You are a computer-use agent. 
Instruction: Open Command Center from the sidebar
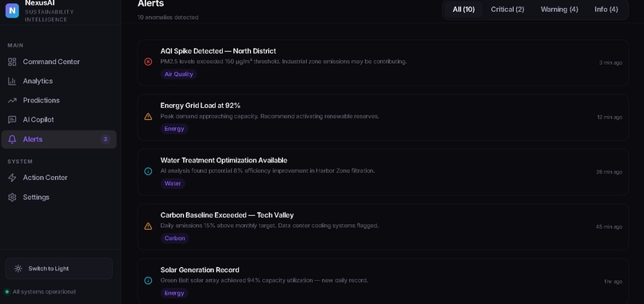[x=59, y=62]
